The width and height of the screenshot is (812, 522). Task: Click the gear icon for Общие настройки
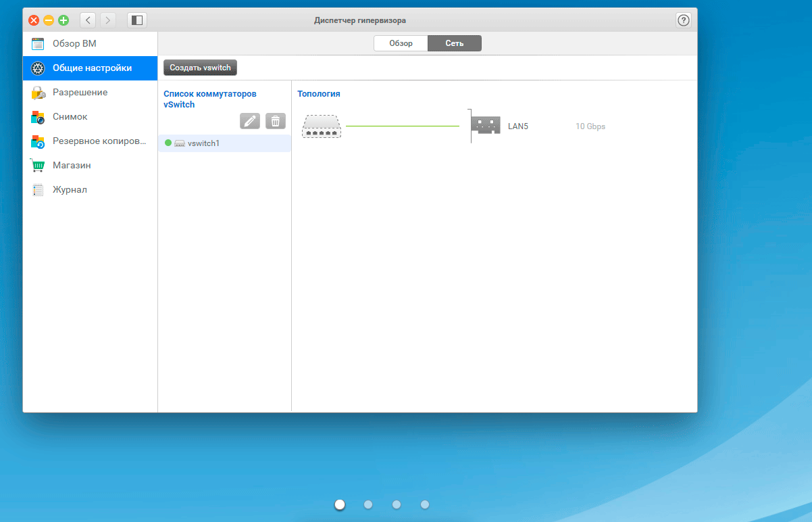point(38,68)
